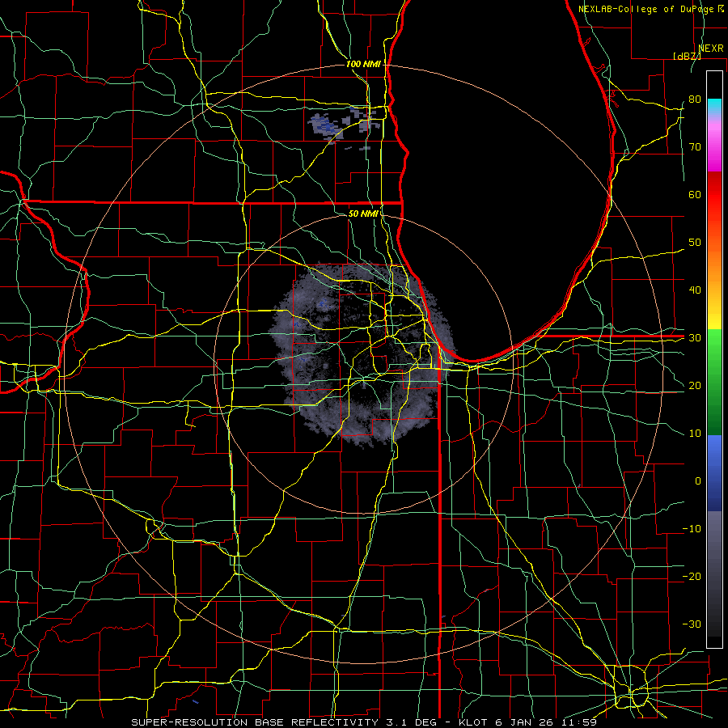This screenshot has height=728, width=728.
Task: Click the "100 NMI" range ring label
Action: point(363,64)
